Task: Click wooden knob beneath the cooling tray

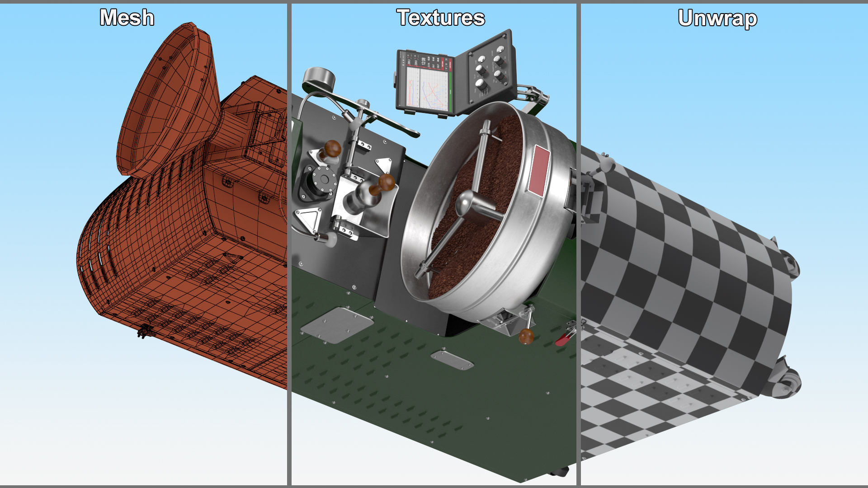Action: point(526,336)
